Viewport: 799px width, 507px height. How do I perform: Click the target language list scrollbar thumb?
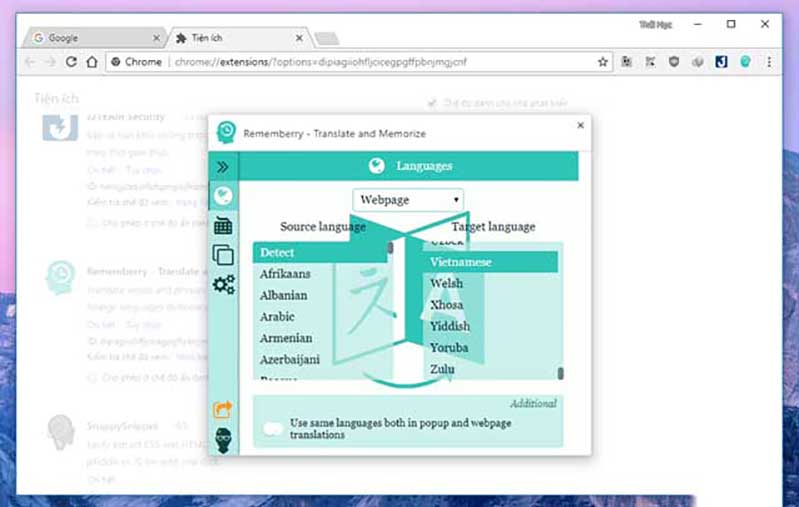(561, 373)
